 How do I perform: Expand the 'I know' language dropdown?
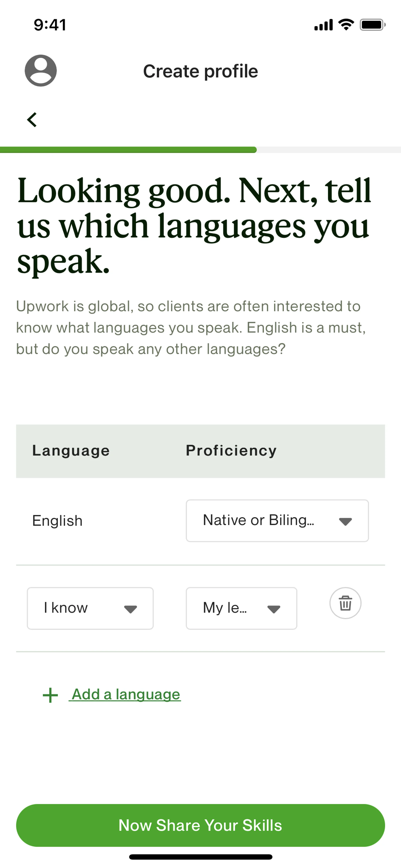tap(90, 608)
